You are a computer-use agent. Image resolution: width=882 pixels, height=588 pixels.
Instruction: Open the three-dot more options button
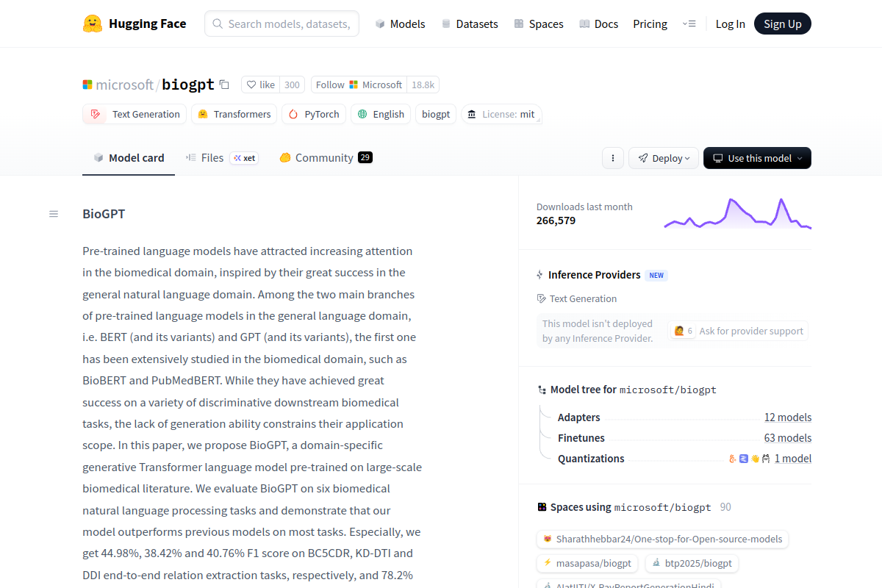point(613,158)
